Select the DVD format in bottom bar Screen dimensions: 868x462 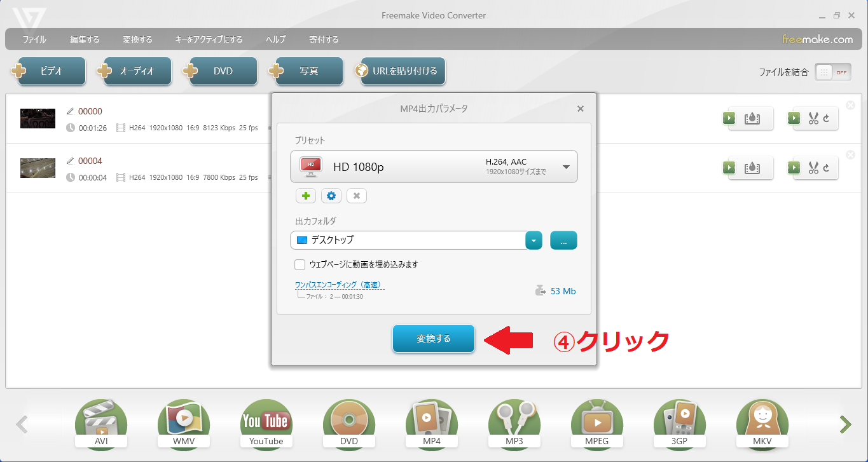(x=349, y=424)
